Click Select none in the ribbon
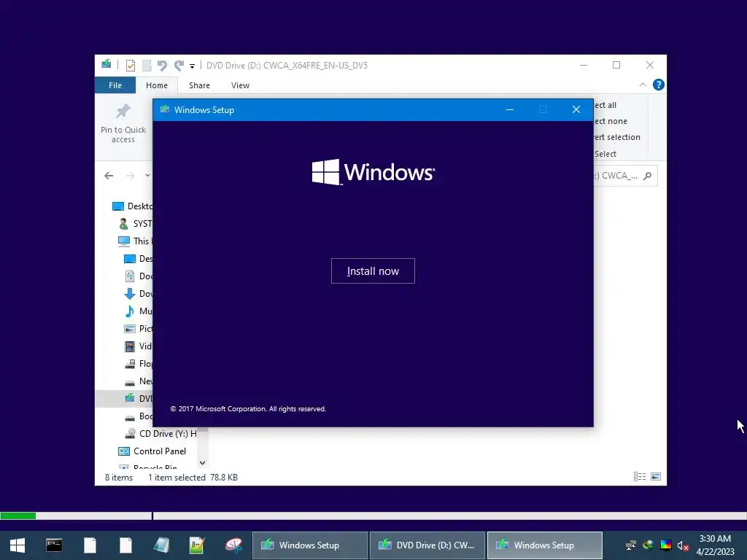The image size is (747, 560). [x=611, y=121]
